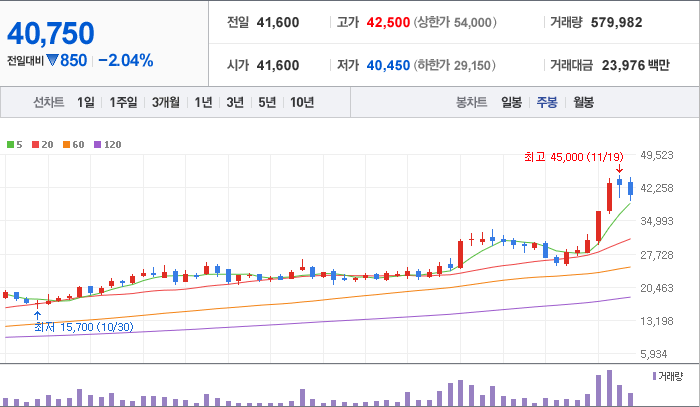Click the down triangle beside 850
The width and height of the screenshot is (700, 407).
pyautogui.click(x=52, y=60)
